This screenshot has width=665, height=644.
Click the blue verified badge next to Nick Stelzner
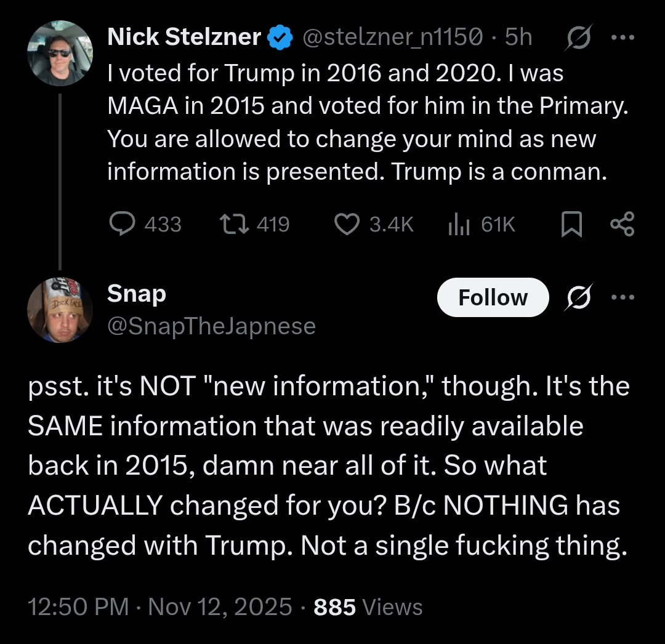[280, 38]
